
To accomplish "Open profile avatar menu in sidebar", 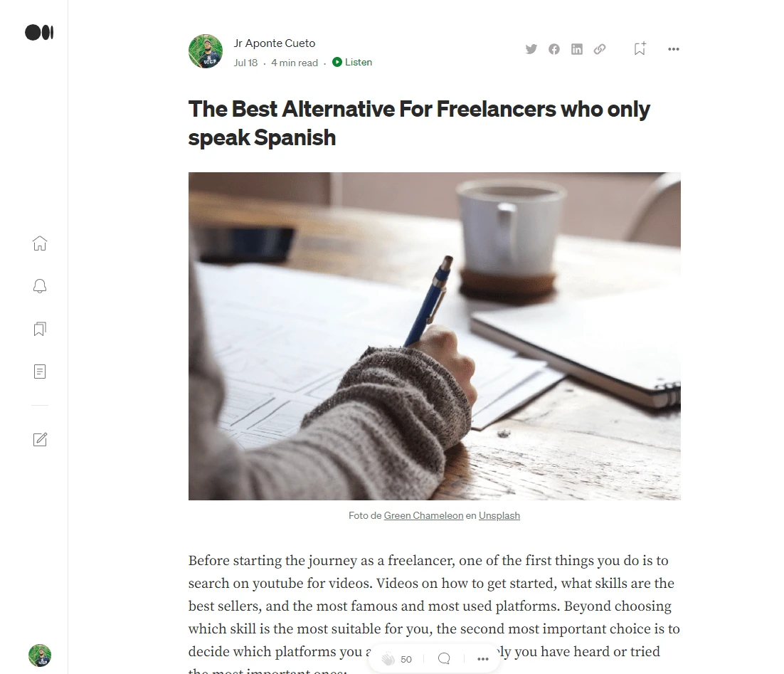I will 40,655.
